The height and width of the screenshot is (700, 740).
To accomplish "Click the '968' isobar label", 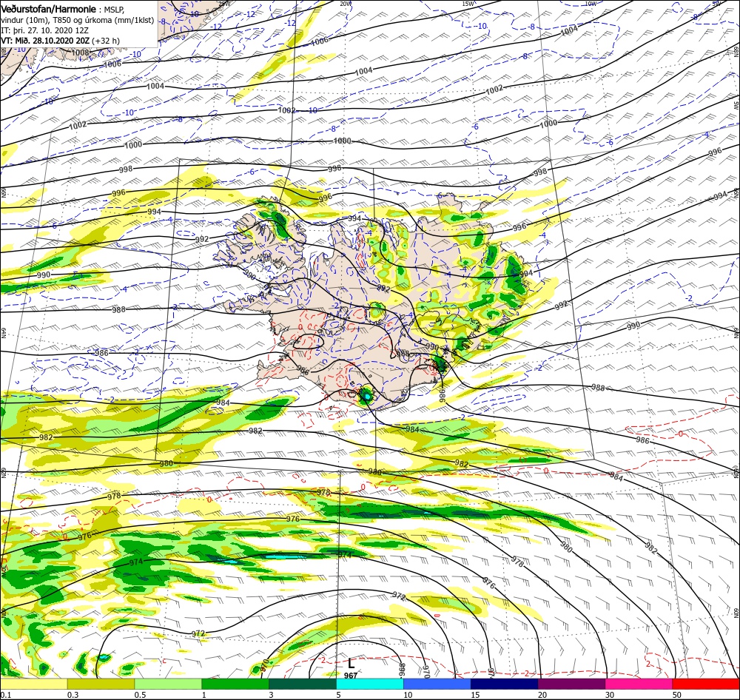I will [x=402, y=670].
